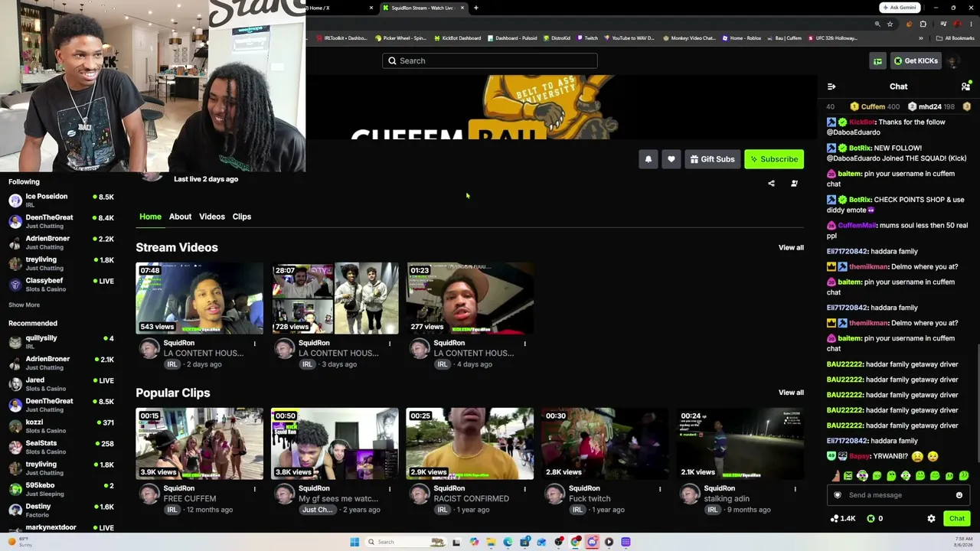Click the Chrome extensions puzzle icon
This screenshot has width=980, height=551.
coord(923,24)
